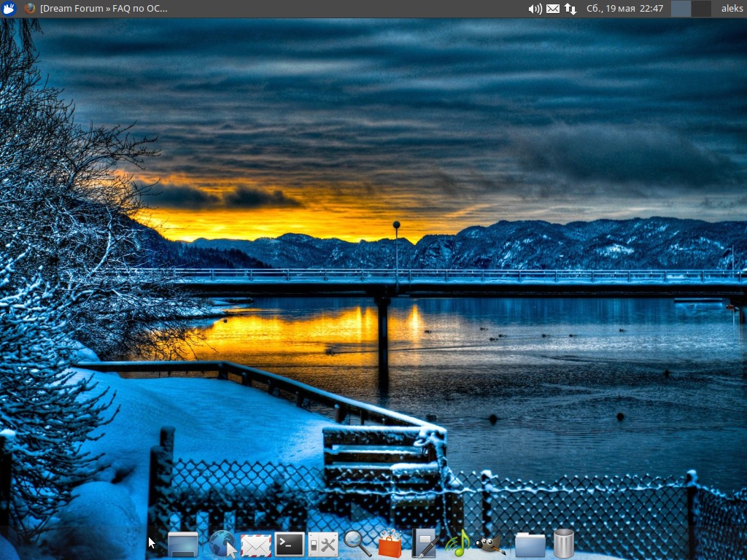Open the mail envelope indicator in the panel
Image resolution: width=747 pixels, height=560 pixels.
(553, 9)
